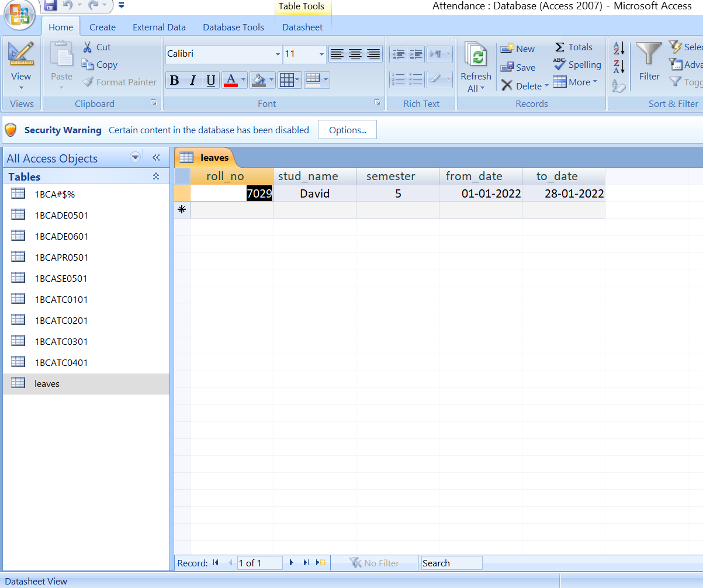
Task: Add new blank record via navigation bar
Action: point(321,563)
